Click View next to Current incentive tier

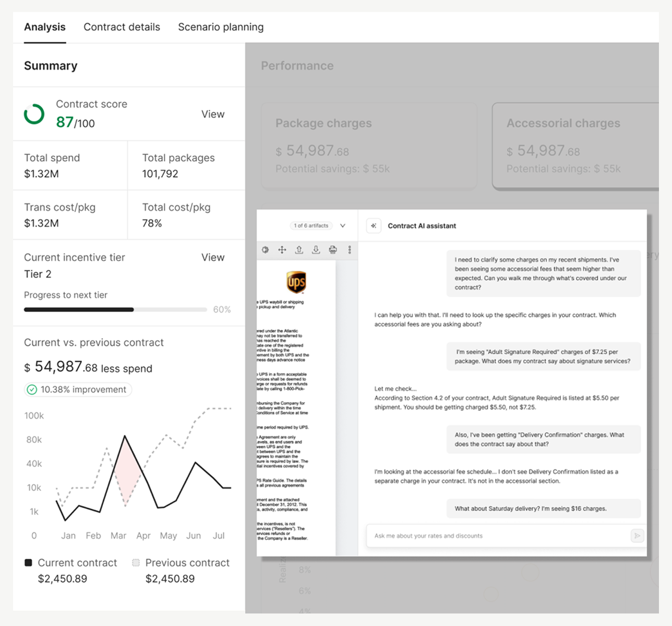pyautogui.click(x=213, y=257)
